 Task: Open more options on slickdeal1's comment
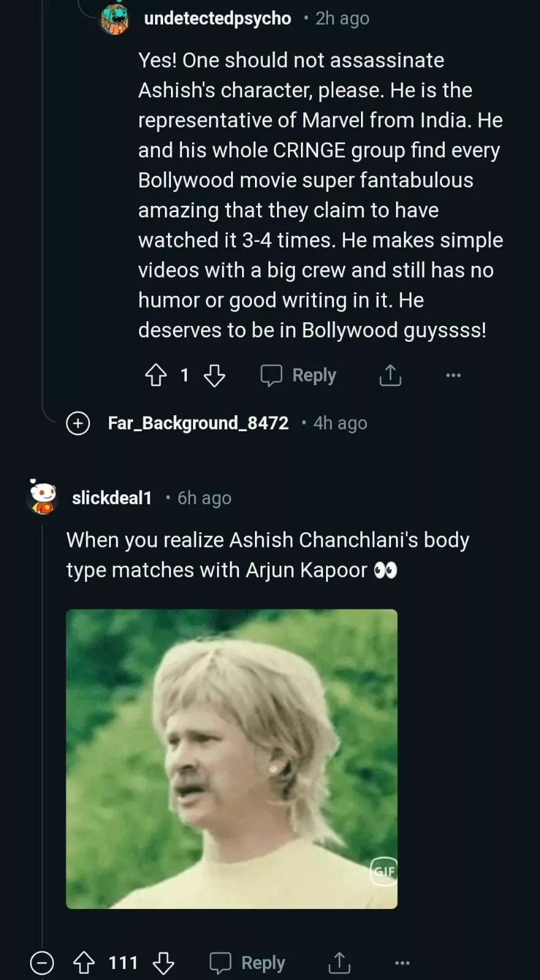[402, 962]
